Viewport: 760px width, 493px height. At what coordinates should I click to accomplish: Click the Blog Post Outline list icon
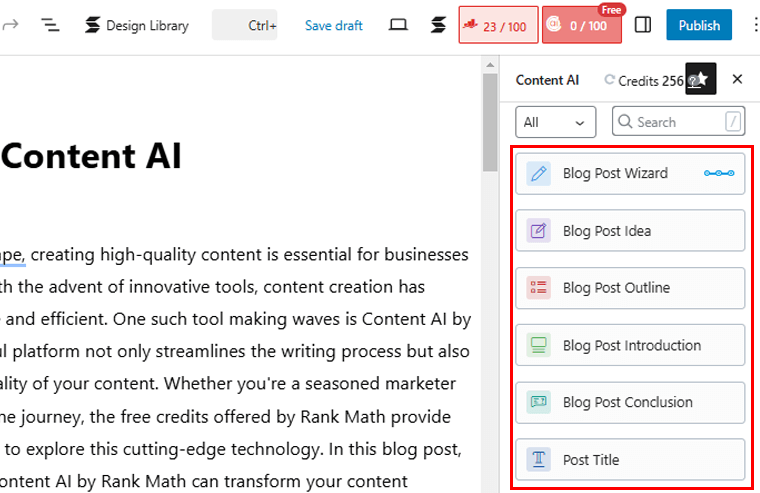click(538, 287)
